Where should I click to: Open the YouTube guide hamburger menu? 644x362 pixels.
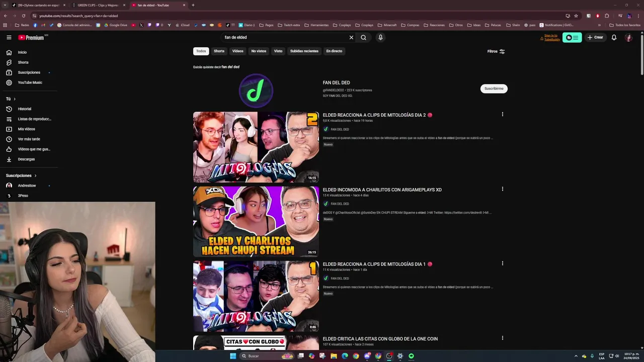point(9,37)
